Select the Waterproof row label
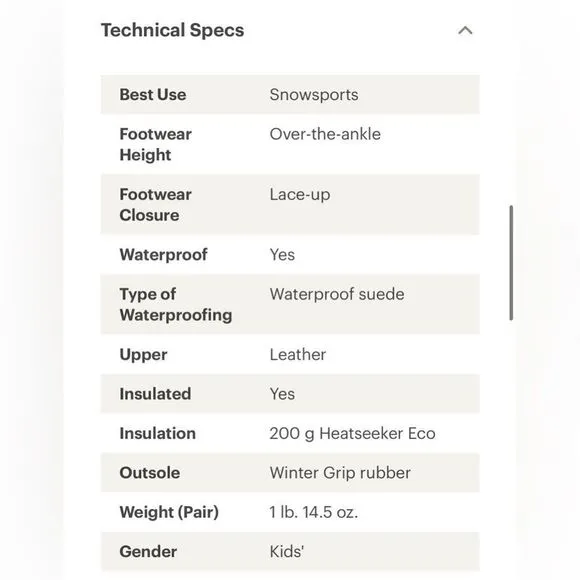 click(x=163, y=254)
